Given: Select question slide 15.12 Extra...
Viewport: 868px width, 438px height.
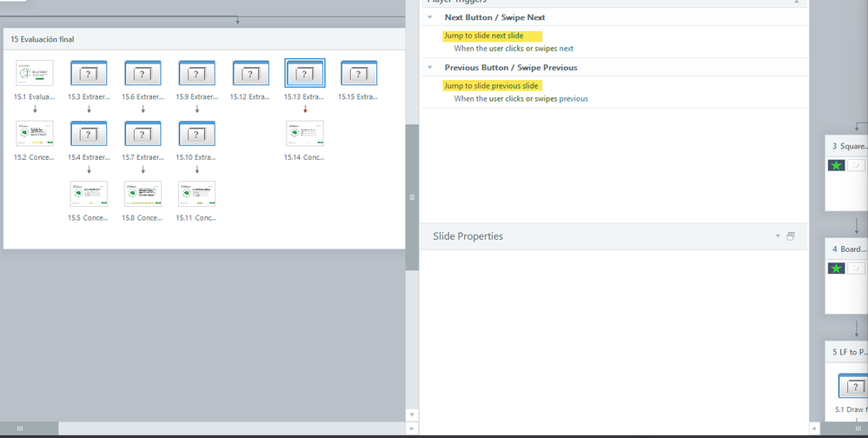Looking at the screenshot, I should pyautogui.click(x=251, y=73).
